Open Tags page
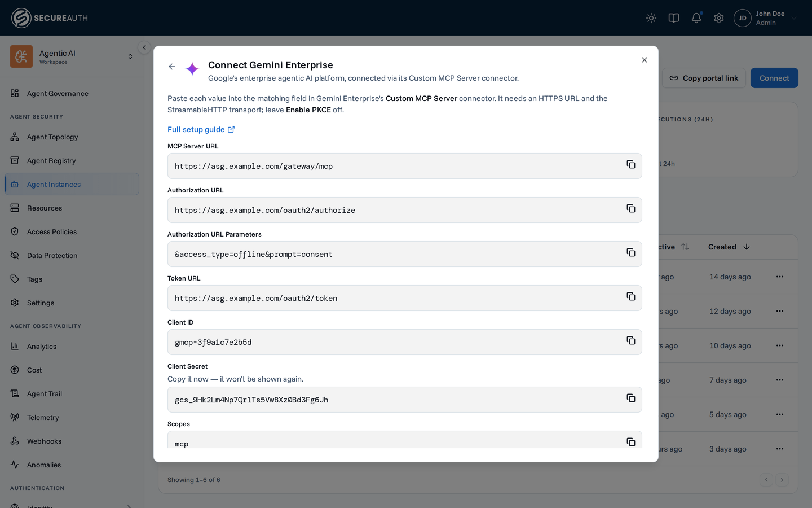The height and width of the screenshot is (508, 812). (72, 279)
